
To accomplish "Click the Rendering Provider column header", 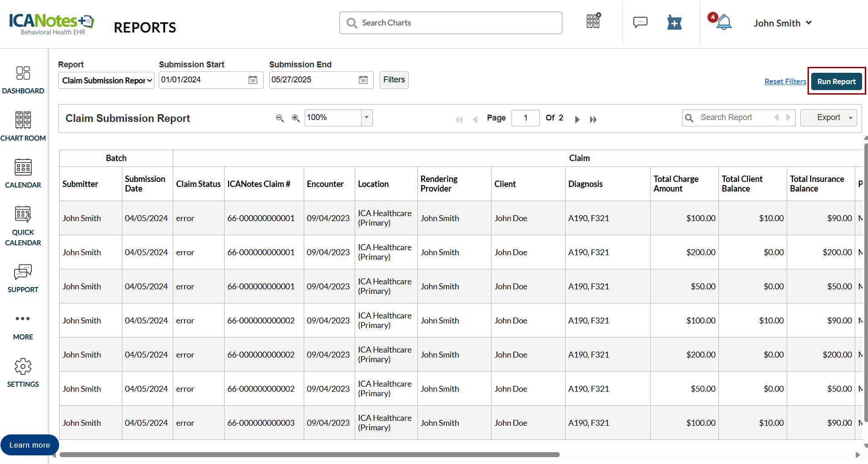I will click(x=454, y=184).
